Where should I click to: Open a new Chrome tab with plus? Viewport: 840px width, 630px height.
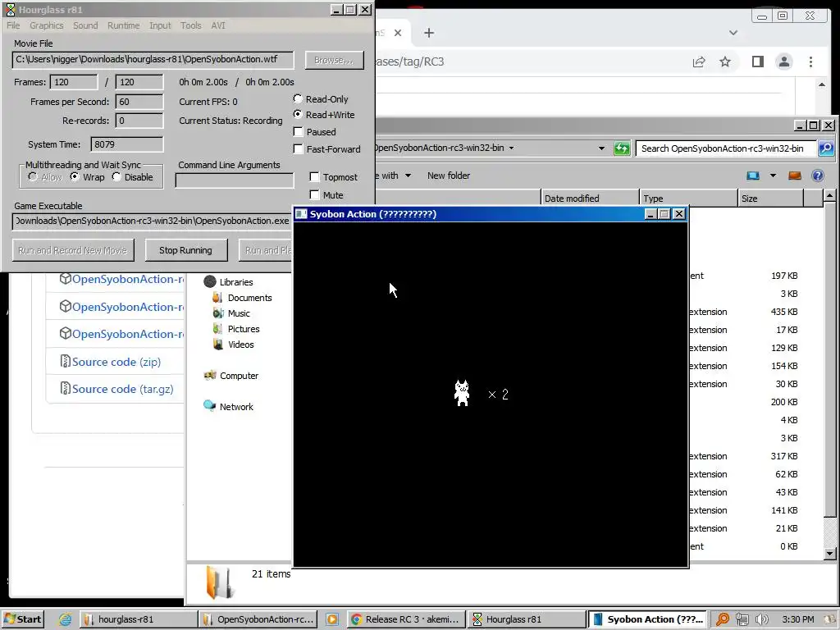pyautogui.click(x=428, y=33)
